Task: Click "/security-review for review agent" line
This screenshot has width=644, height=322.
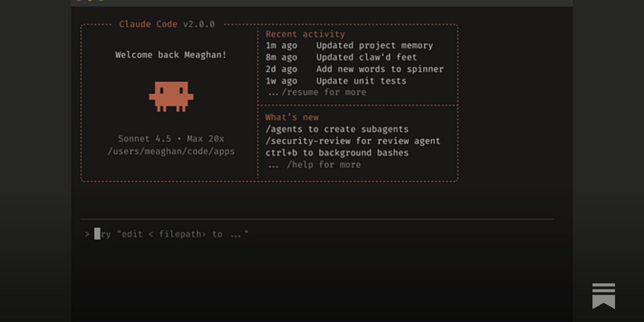Action: point(353,141)
